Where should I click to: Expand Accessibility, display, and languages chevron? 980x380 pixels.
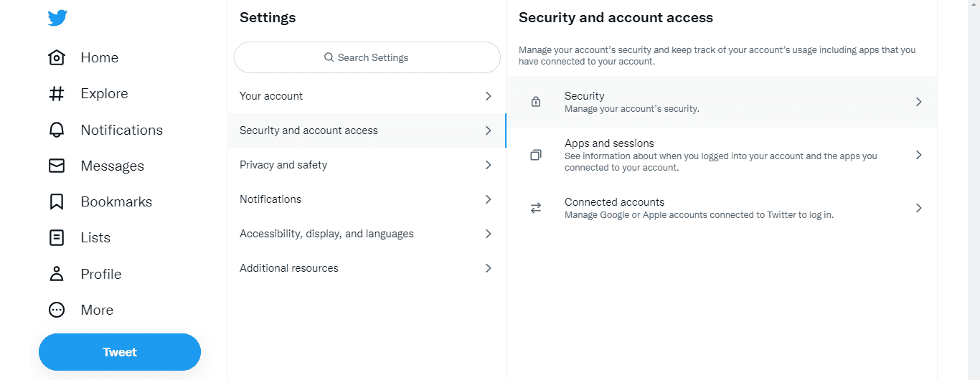(x=488, y=234)
